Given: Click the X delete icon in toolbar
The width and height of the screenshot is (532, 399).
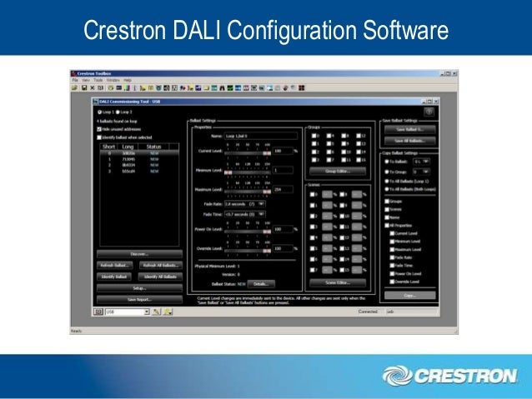Looking at the screenshot, I should pos(93,88).
